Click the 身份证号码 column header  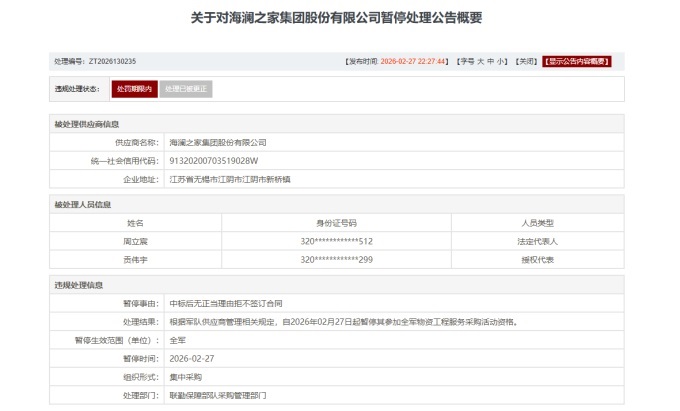tap(336, 222)
